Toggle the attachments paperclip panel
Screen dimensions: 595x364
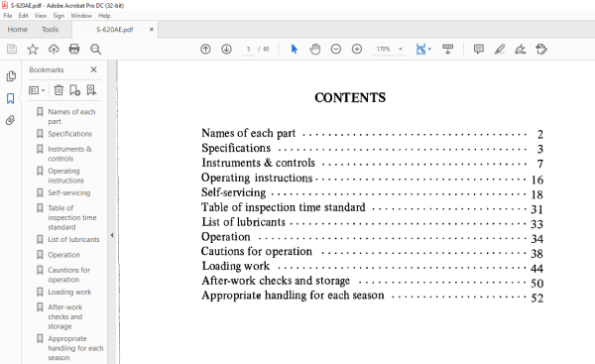click(x=10, y=121)
